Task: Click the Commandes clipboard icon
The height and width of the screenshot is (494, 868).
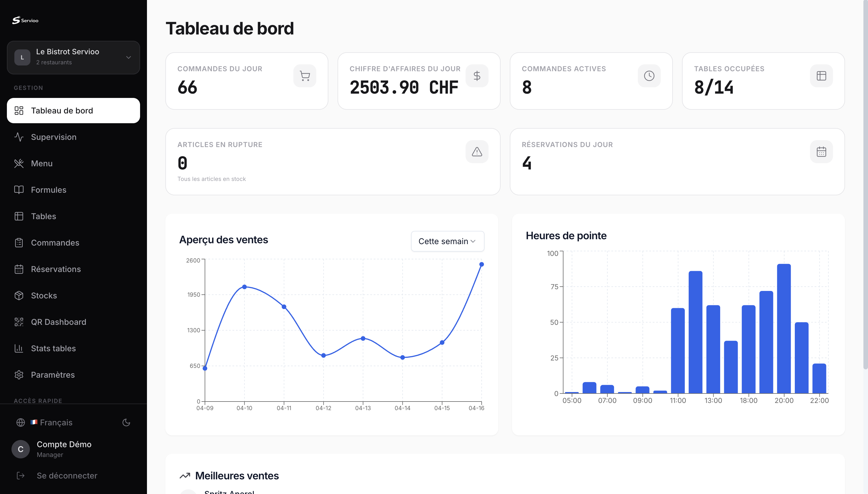Action: click(x=19, y=243)
